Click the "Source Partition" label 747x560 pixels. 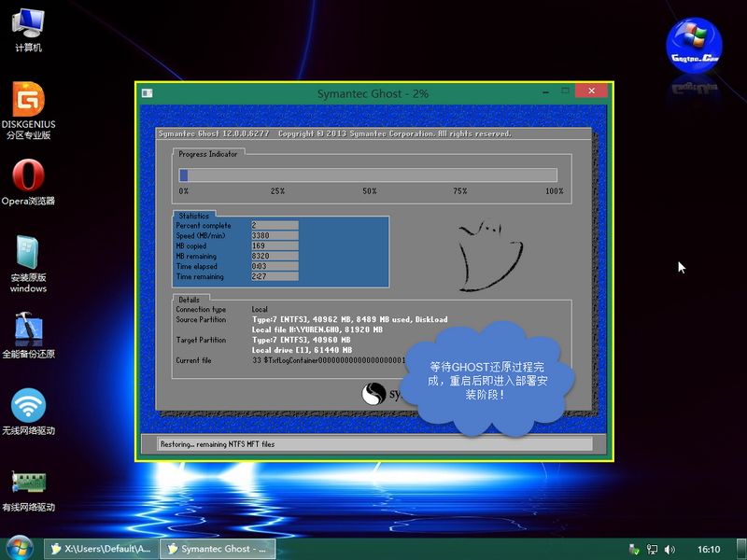click(201, 319)
